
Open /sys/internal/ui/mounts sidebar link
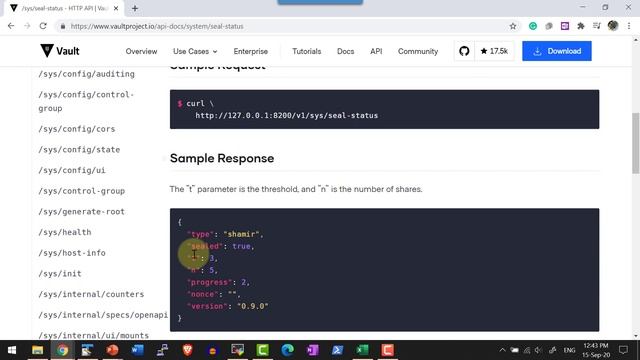[93, 336]
